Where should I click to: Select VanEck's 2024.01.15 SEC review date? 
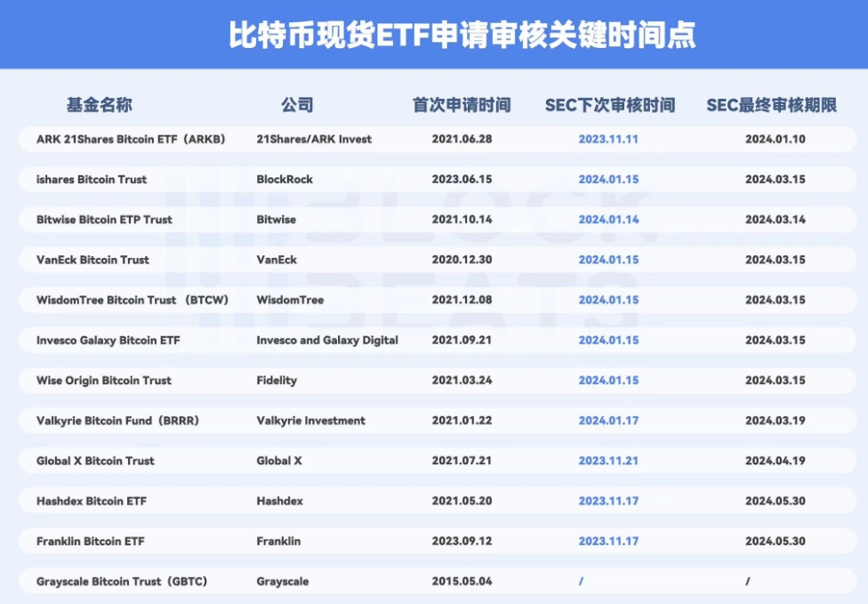pos(609,260)
